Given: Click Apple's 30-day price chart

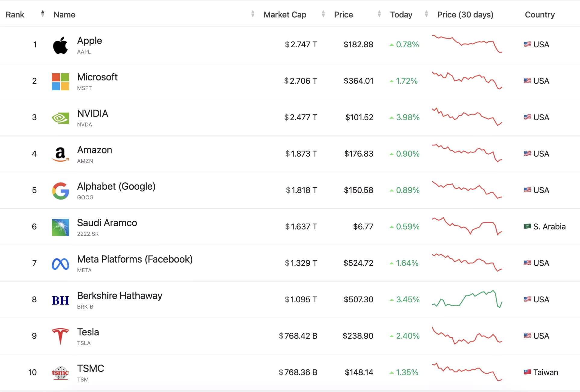Looking at the screenshot, I should [467, 44].
